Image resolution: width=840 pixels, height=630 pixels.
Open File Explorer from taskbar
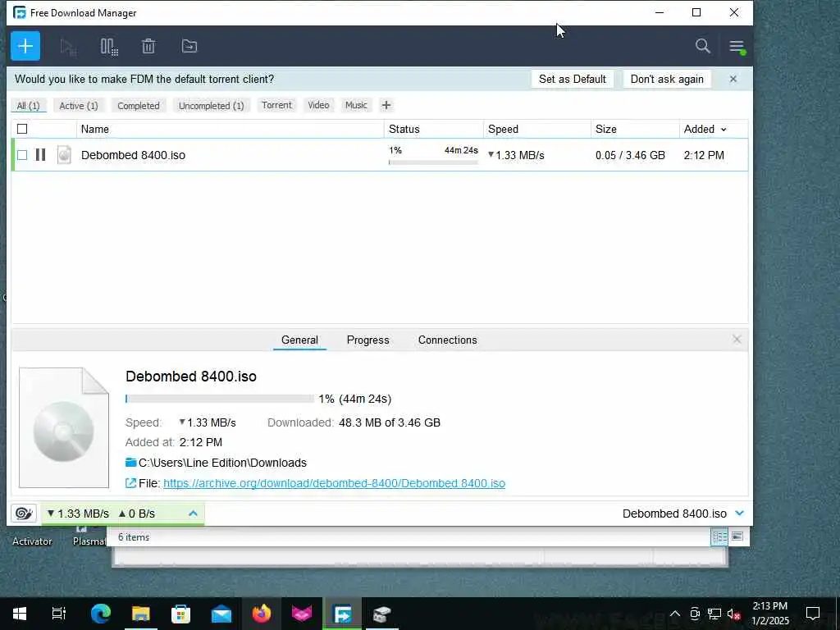(x=141, y=614)
